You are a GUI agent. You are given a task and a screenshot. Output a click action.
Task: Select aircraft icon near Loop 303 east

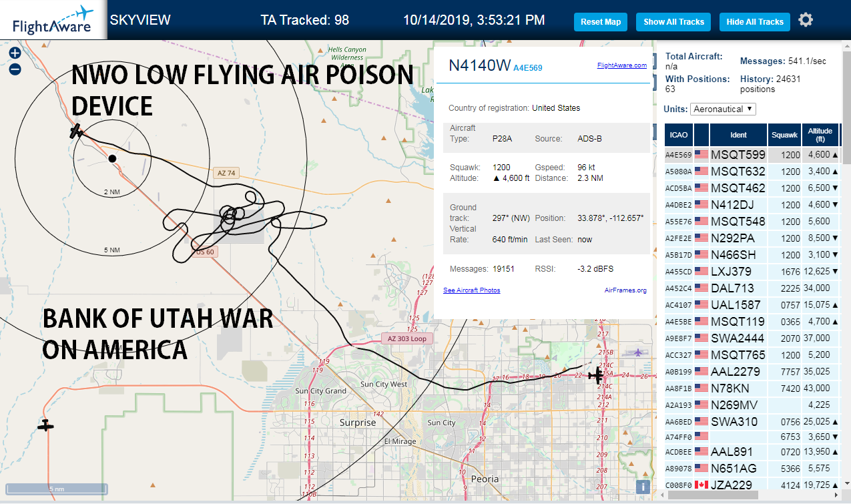tap(595, 376)
